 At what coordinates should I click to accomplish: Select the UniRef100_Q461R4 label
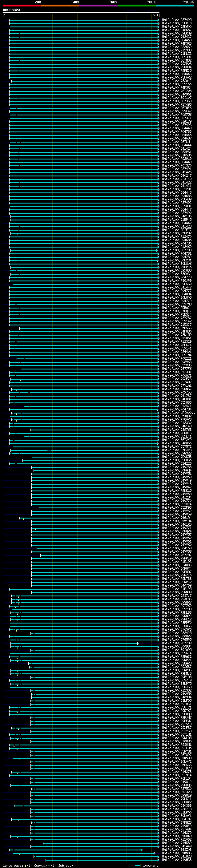(x=177, y=518)
